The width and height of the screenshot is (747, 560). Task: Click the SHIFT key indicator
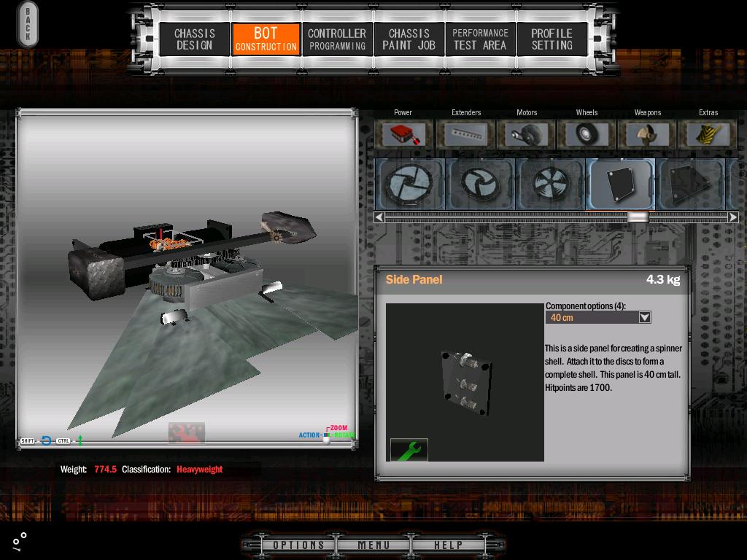tap(28, 441)
